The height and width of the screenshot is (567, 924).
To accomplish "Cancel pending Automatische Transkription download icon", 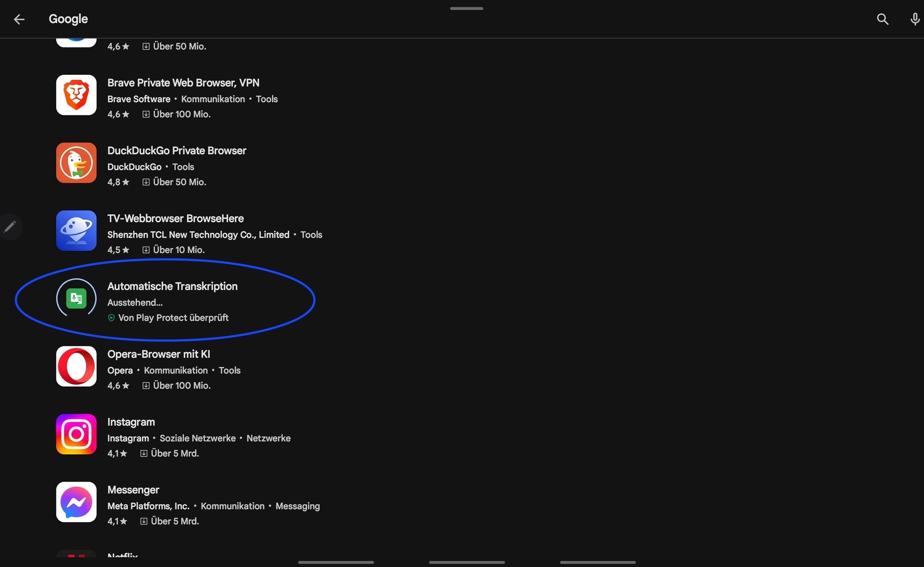I will pos(76,299).
